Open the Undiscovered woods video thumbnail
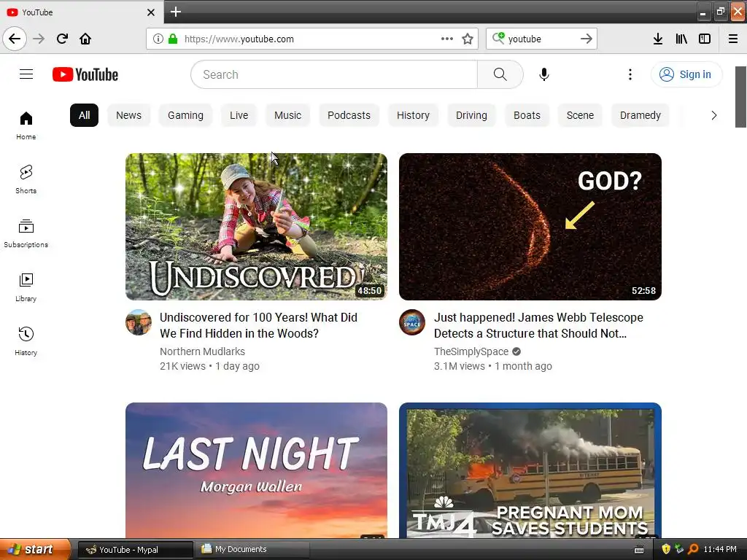 pyautogui.click(x=256, y=227)
